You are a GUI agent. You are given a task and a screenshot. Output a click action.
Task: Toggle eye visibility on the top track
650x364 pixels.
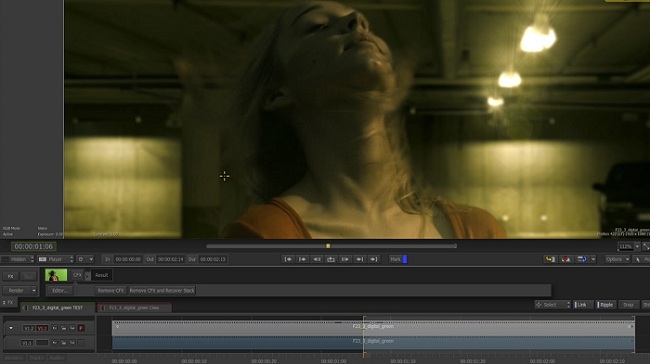[55, 328]
